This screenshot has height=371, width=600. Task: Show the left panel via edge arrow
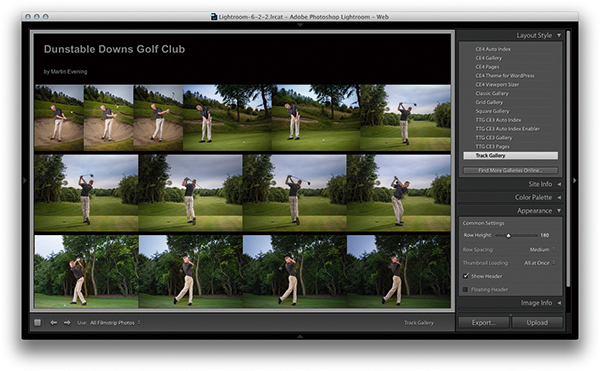point(25,180)
